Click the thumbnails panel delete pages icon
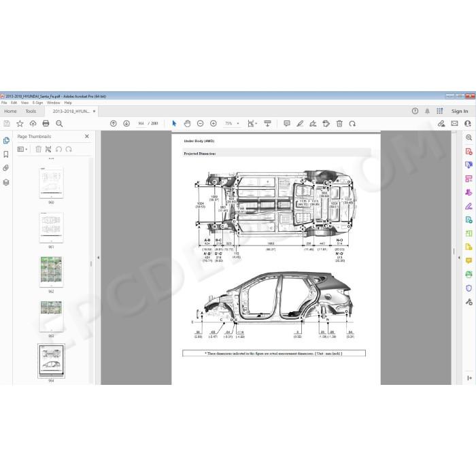476x476 pixels. (x=38, y=149)
